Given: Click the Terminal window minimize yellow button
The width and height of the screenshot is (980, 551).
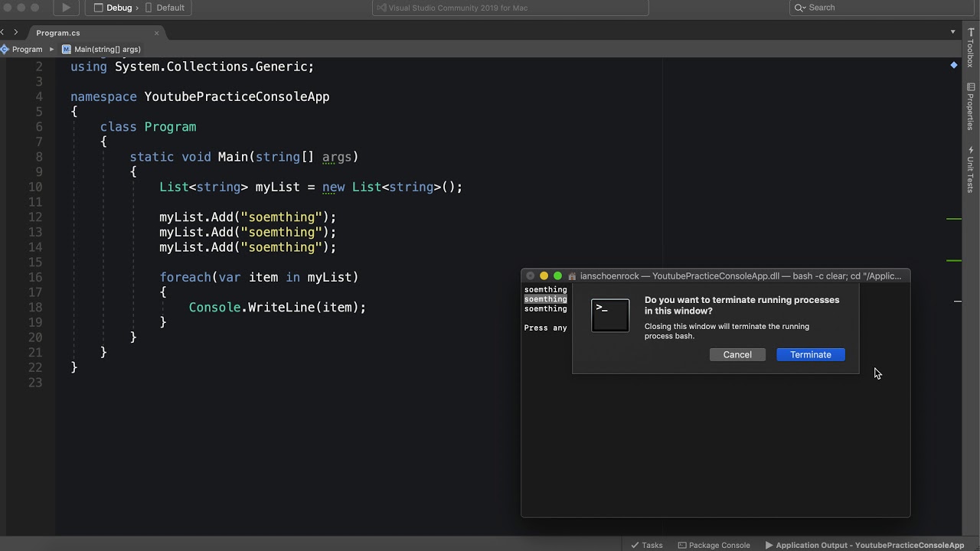Looking at the screenshot, I should tap(544, 276).
